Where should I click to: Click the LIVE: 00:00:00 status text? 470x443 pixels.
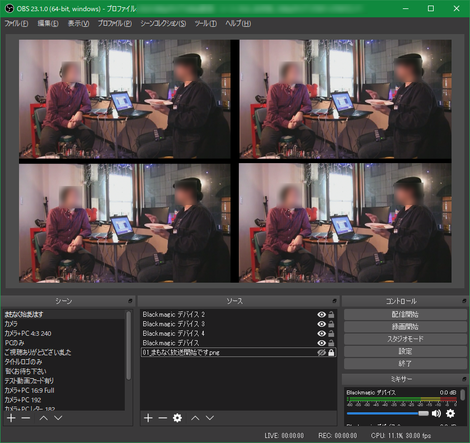tap(284, 435)
